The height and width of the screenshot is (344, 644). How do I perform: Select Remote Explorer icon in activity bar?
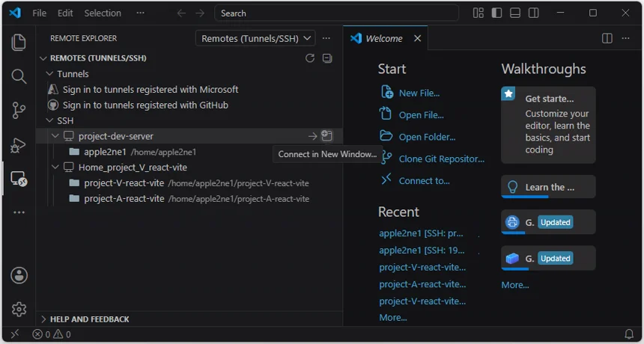tap(19, 179)
